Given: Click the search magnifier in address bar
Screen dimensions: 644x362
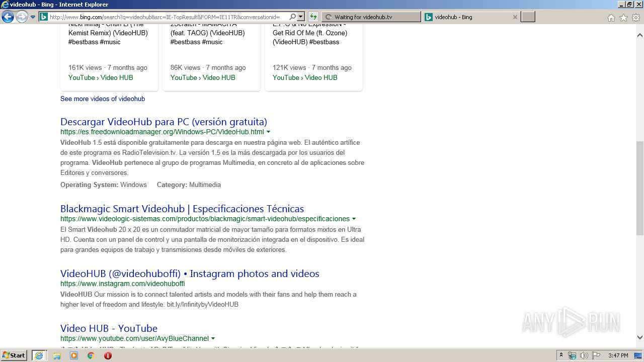Looking at the screenshot, I should pyautogui.click(x=292, y=17).
